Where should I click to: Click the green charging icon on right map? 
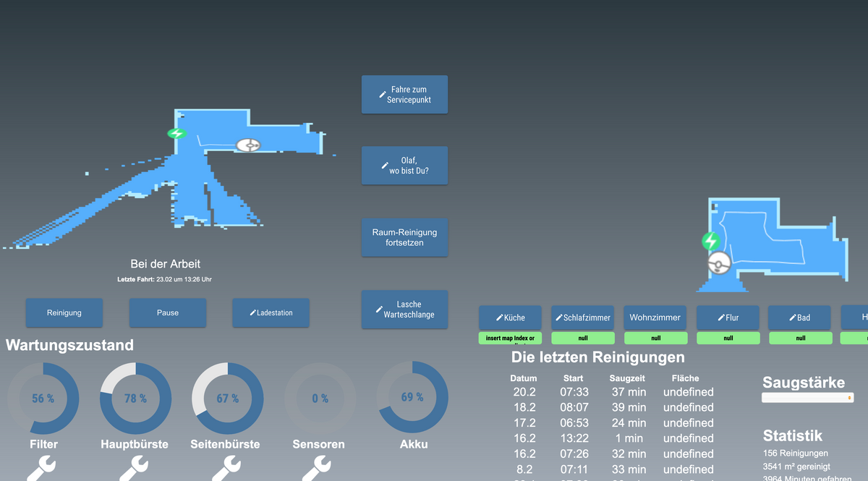(x=711, y=241)
